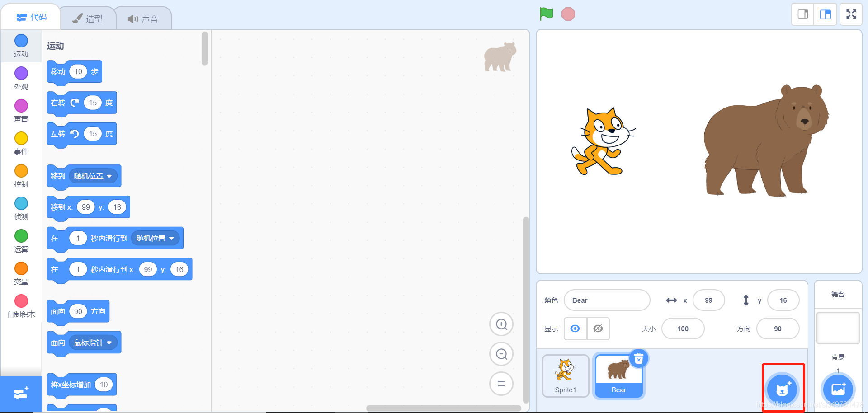The width and height of the screenshot is (868, 413).
Task: Hide the sprite with crossed-eye button
Action: click(x=598, y=329)
